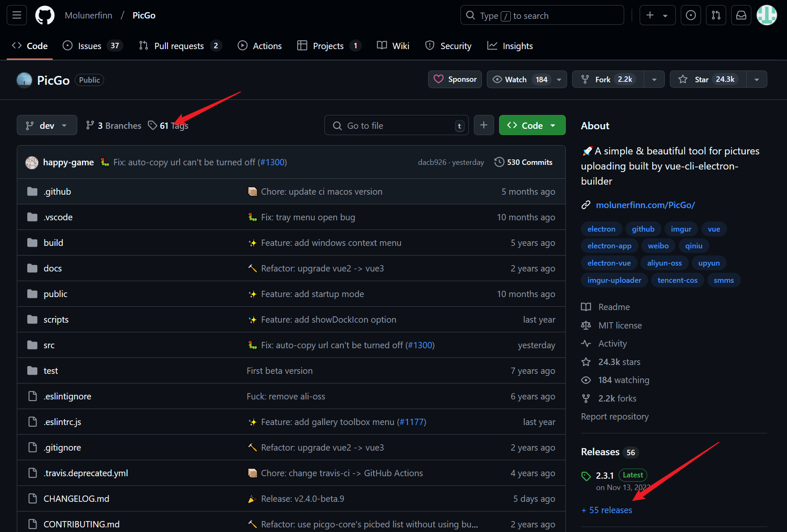Viewport: 787px width, 532px height.
Task: Open the .github folder
Action: pos(57,192)
